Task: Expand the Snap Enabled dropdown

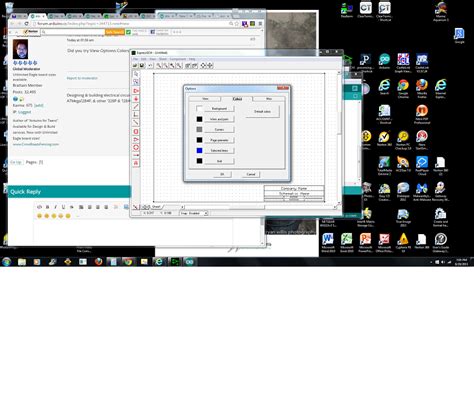Action: tap(194, 213)
